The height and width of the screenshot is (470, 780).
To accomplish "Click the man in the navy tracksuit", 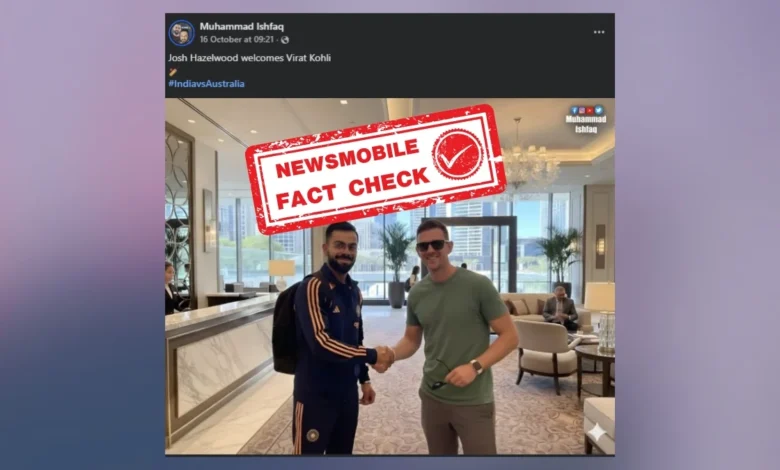I will [328, 338].
